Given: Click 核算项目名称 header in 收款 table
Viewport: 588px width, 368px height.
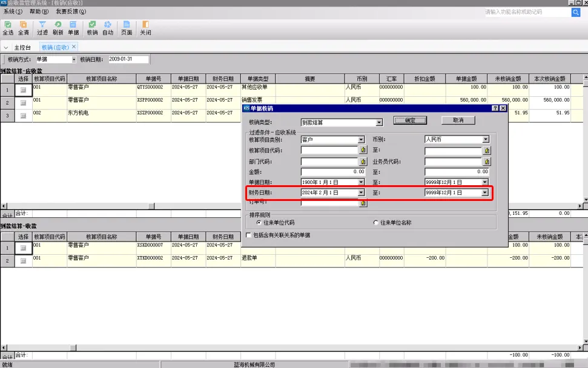Looking at the screenshot, I should pyautogui.click(x=102, y=237).
